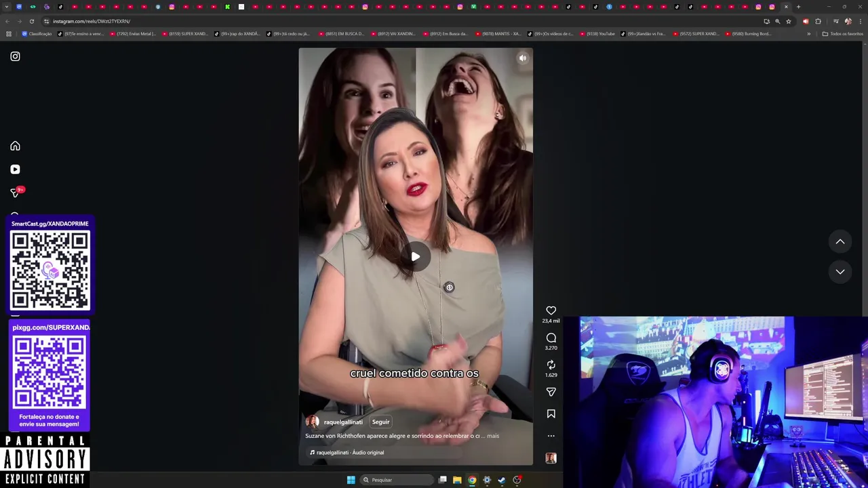Like the reel with heart icon
The image size is (868, 488).
click(x=551, y=310)
